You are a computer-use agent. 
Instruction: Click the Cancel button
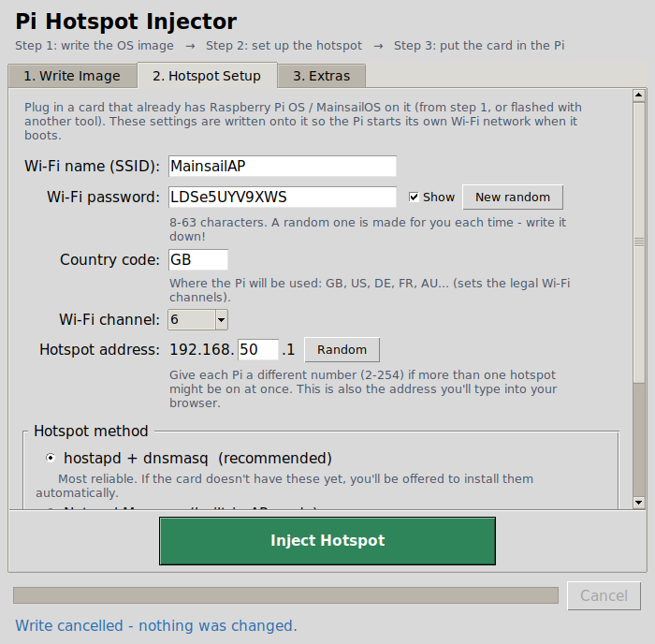tap(604, 595)
